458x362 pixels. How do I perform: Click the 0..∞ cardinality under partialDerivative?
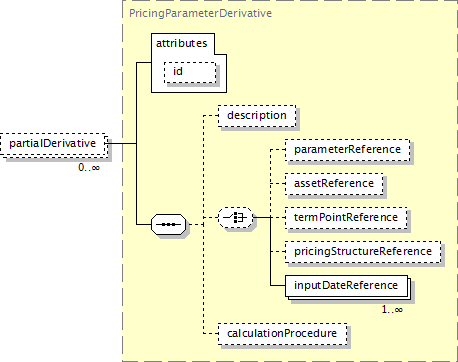coord(89,167)
